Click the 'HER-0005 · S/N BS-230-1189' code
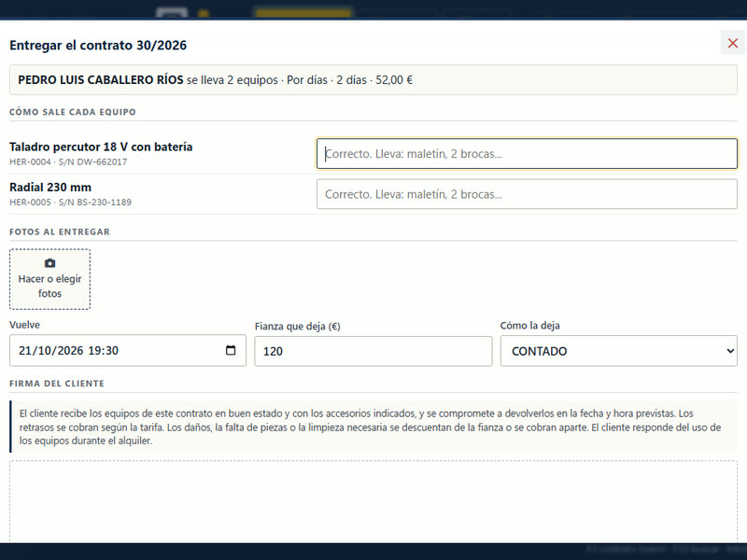 [71, 203]
